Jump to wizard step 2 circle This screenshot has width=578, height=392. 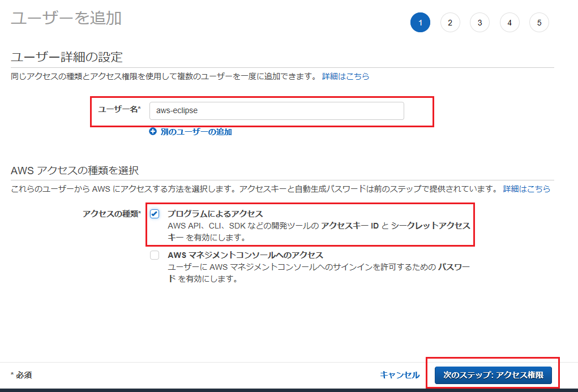[450, 23]
